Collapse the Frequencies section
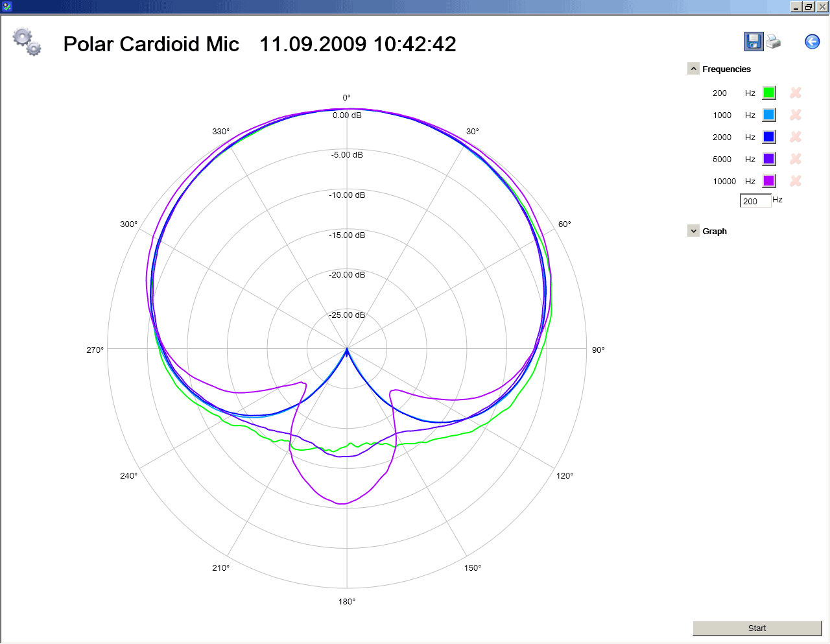The image size is (830, 644). pyautogui.click(x=693, y=69)
